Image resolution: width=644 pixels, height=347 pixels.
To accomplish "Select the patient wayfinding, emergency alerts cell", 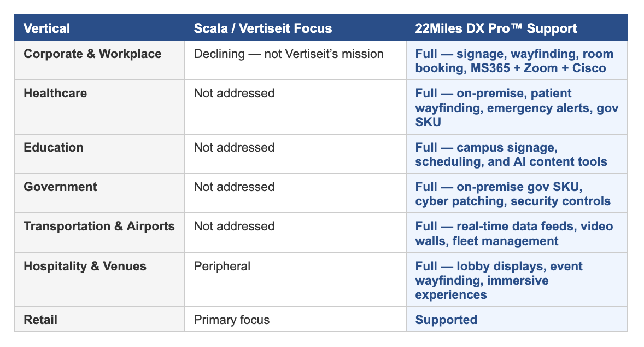I will point(517,108).
